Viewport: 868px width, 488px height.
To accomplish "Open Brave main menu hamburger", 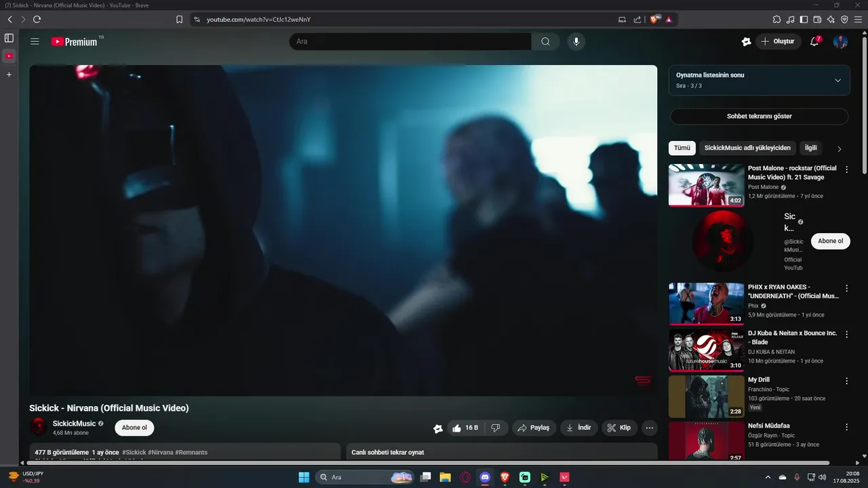I will point(859,20).
